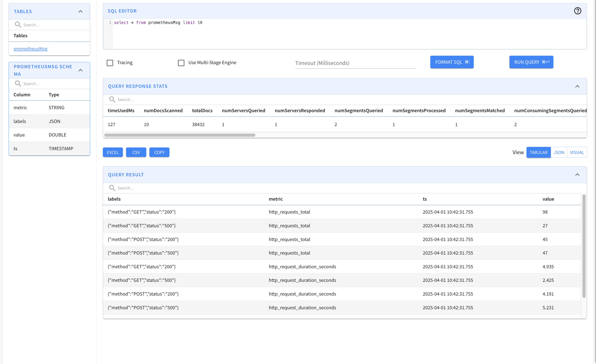Viewport: 596px width, 364px height.
Task: Click the Format SQL button
Action: pyautogui.click(x=452, y=62)
